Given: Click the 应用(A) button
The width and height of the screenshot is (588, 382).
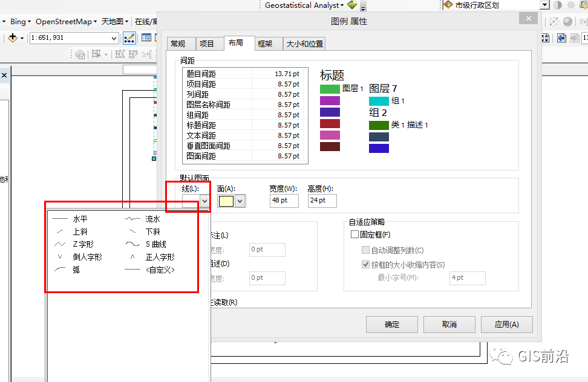Looking at the screenshot, I should (506, 324).
